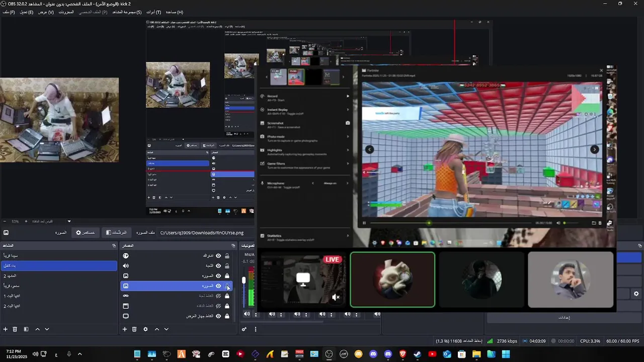Show the التقاط لعبة source
Image resolution: width=644 pixels, height=362 pixels.
pyautogui.click(x=218, y=296)
